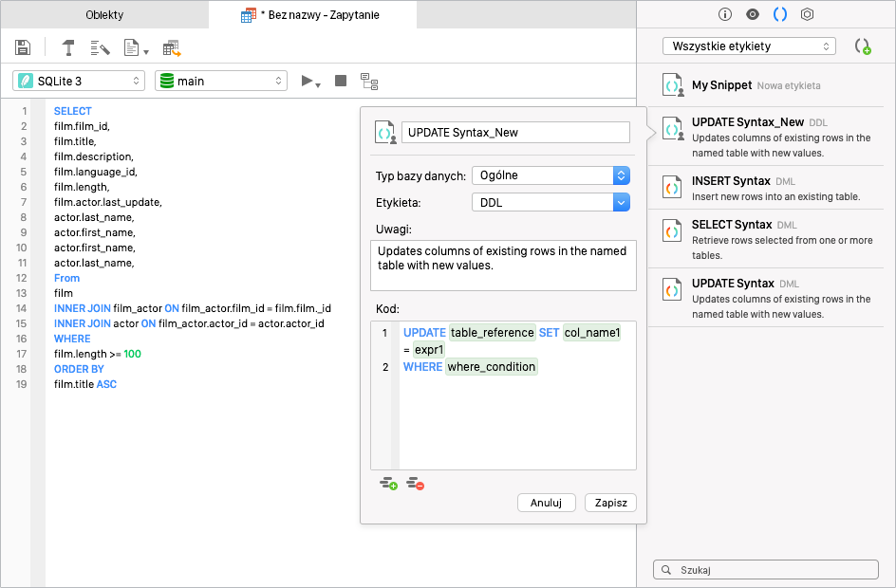Click the Export result table icon
Viewport: 896px width, 588px height.
[172, 48]
